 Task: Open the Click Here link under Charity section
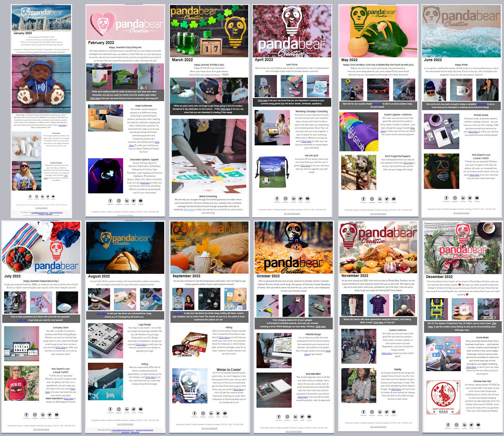396,389
